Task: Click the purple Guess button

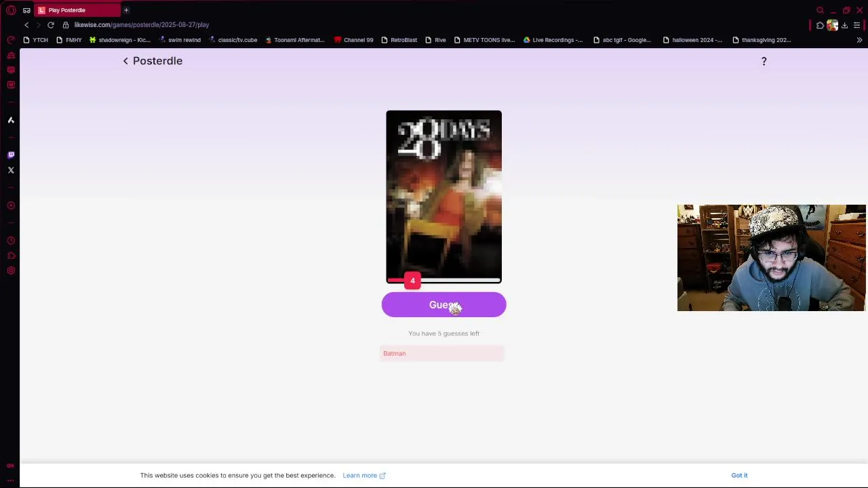Action: coord(443,305)
